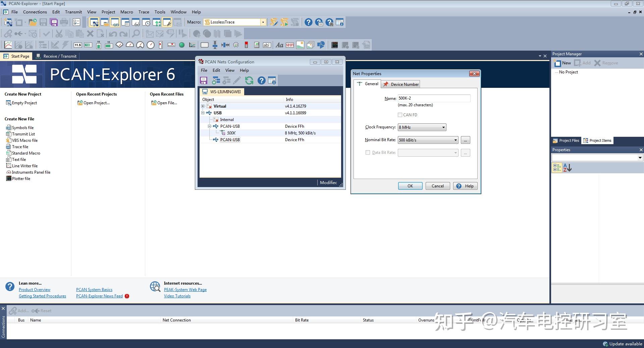Switch to the Device Number tab
The height and width of the screenshot is (348, 644).
click(400, 84)
